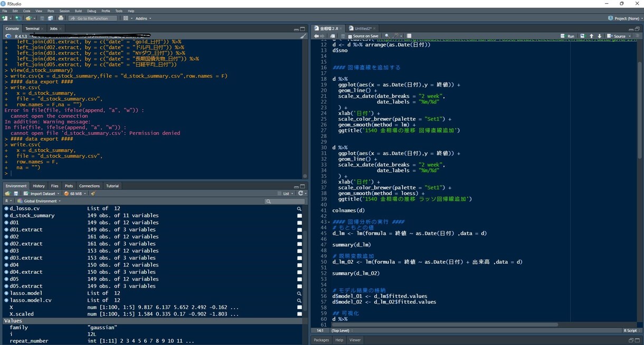Open the Packages pane tab
Screen dimensions: 644x345
point(321,340)
